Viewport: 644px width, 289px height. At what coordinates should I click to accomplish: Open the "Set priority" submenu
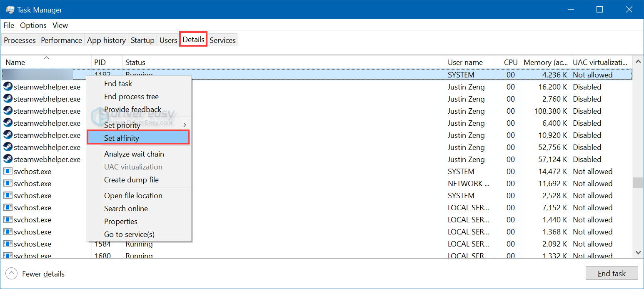click(122, 125)
